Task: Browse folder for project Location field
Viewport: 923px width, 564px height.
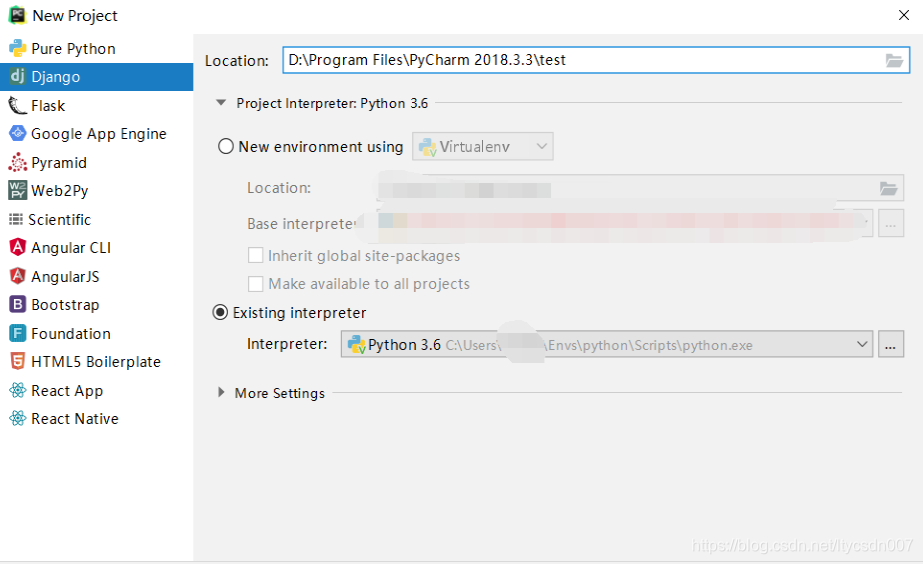Action: (x=894, y=60)
